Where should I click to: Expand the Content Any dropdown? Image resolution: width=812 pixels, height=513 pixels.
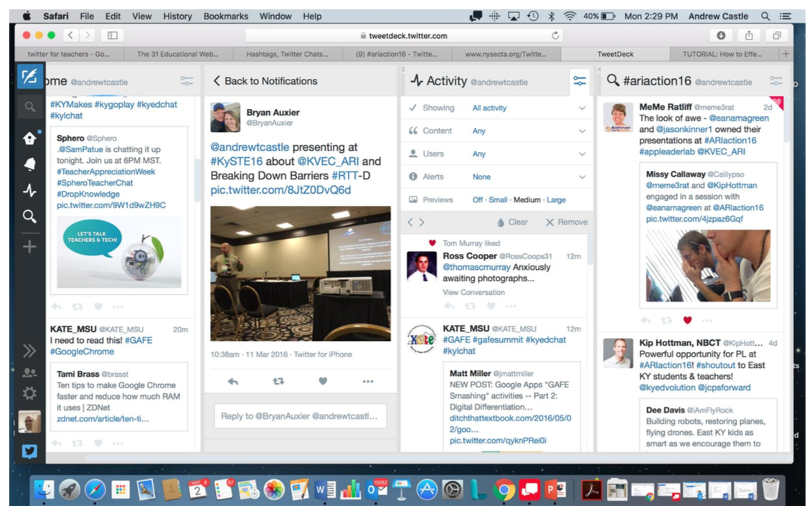pyautogui.click(x=497, y=131)
